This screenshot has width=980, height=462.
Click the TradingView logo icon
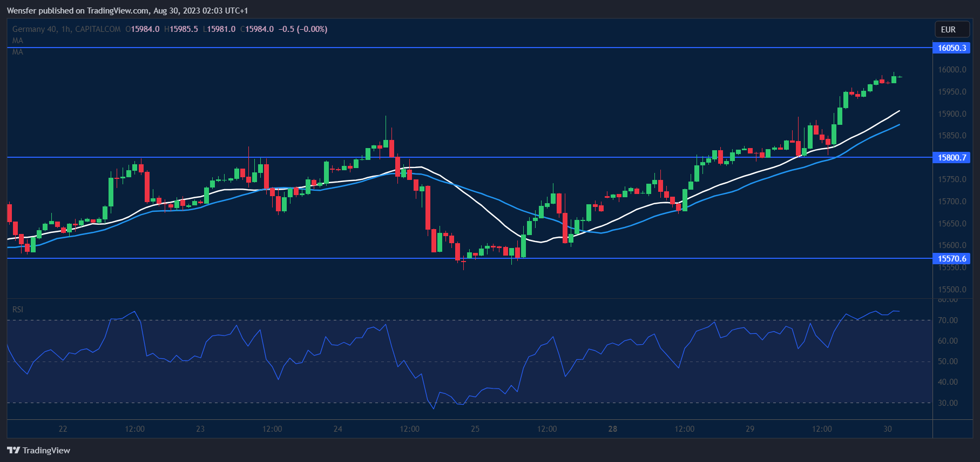(13, 450)
